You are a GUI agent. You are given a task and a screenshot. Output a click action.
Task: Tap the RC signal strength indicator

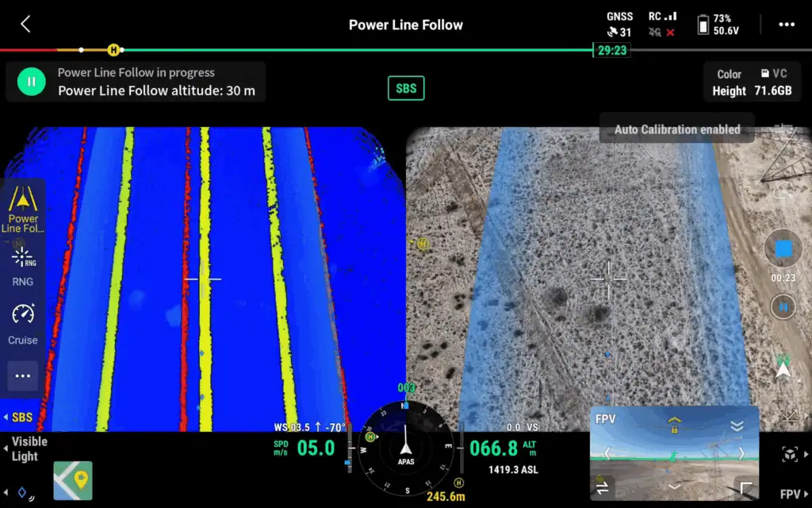coord(663,16)
